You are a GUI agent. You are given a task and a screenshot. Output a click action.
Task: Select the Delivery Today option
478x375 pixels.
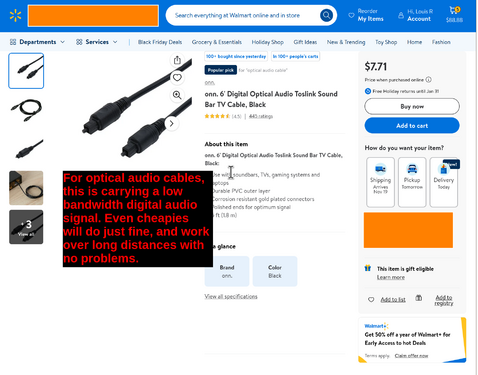point(444,182)
